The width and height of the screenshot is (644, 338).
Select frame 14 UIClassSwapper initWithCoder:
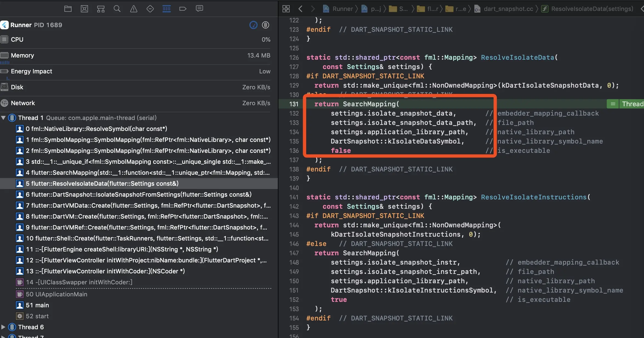[x=139, y=282]
